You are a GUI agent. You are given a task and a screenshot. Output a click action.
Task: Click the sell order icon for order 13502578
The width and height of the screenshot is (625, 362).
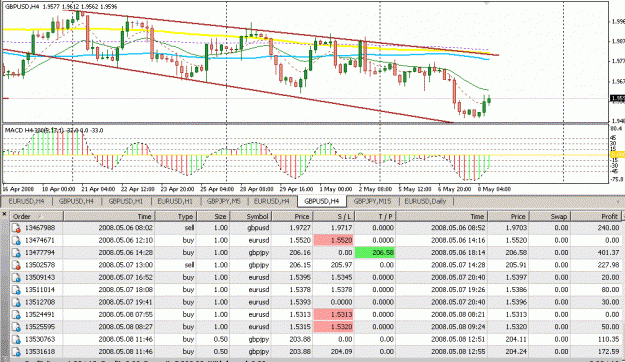(16, 265)
